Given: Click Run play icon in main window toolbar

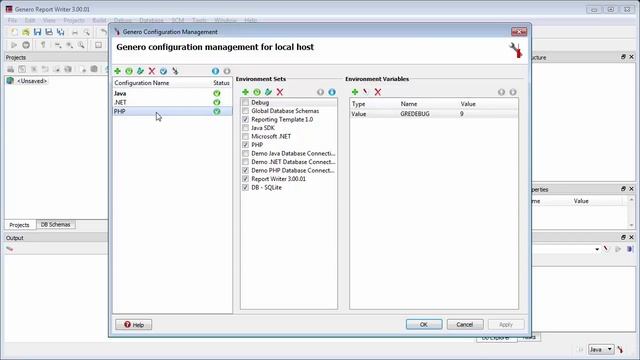Looking at the screenshot, I should pos(14,45).
